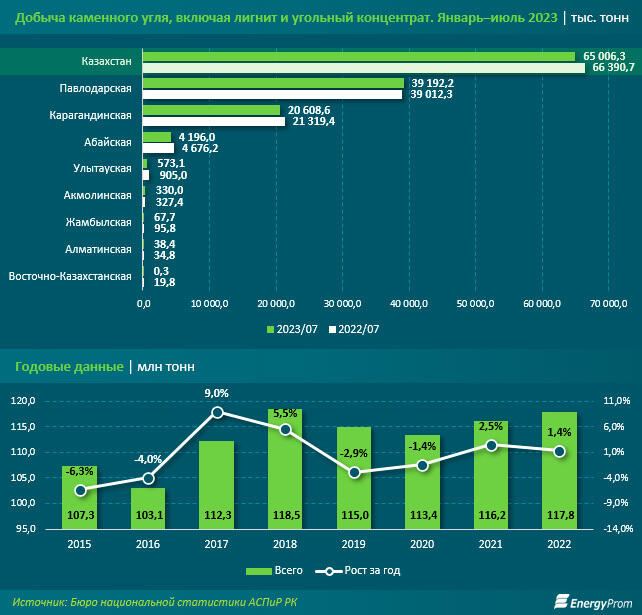Click the 2015 growth point labeled -6,3%

point(80,489)
